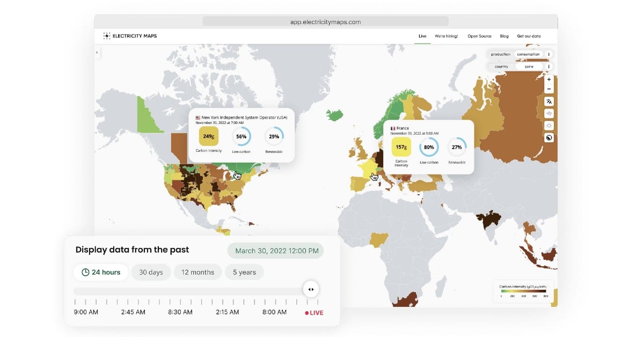
Task: Click the ELECTRICITY MAPS brand name
Action: (x=135, y=36)
